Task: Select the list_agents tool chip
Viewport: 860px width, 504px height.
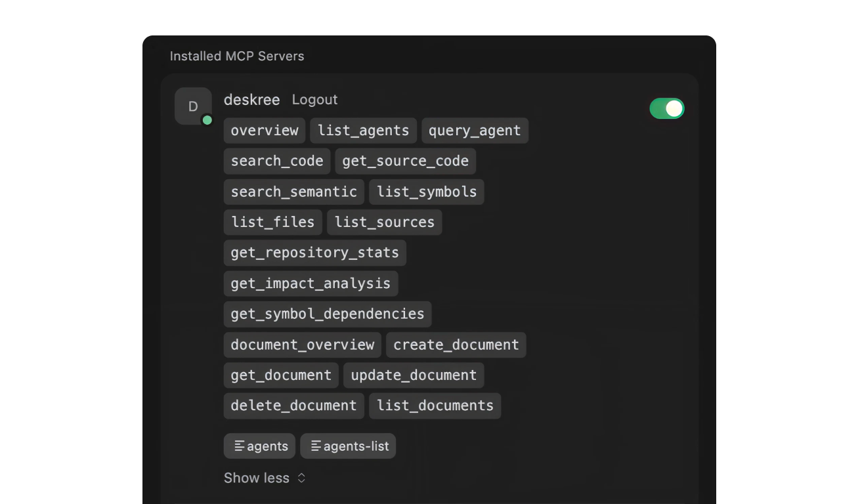Action: [x=363, y=131]
